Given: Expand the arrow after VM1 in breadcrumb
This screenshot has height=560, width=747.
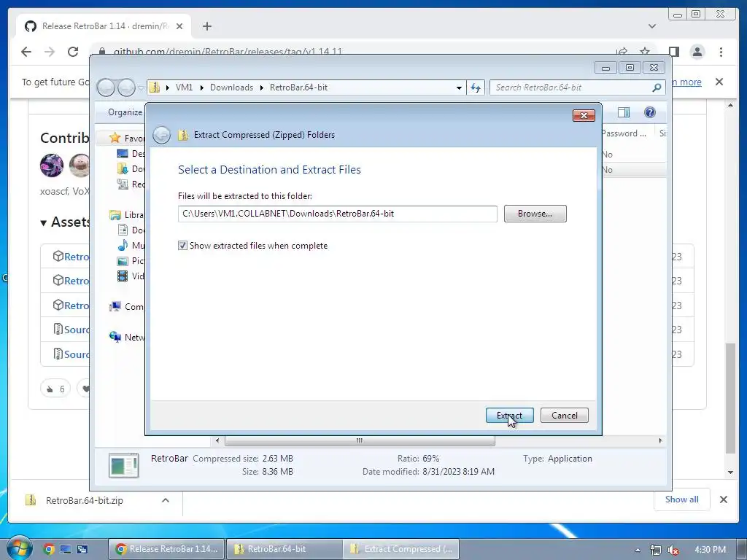Looking at the screenshot, I should pos(201,87).
